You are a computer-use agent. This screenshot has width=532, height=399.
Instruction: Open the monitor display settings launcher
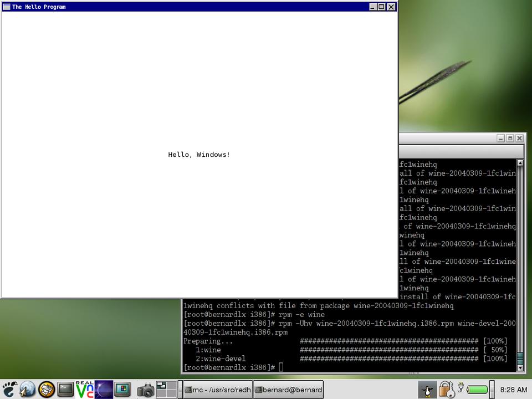pos(122,390)
